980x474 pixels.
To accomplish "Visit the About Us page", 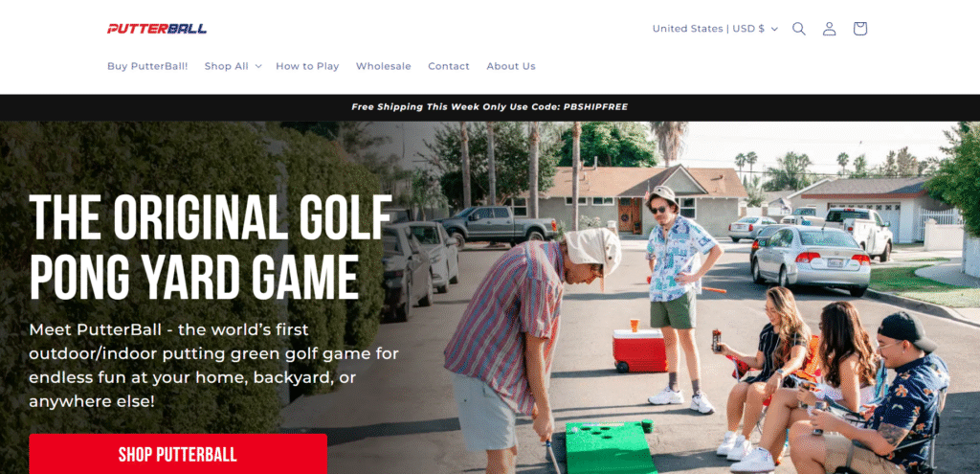I will (511, 66).
